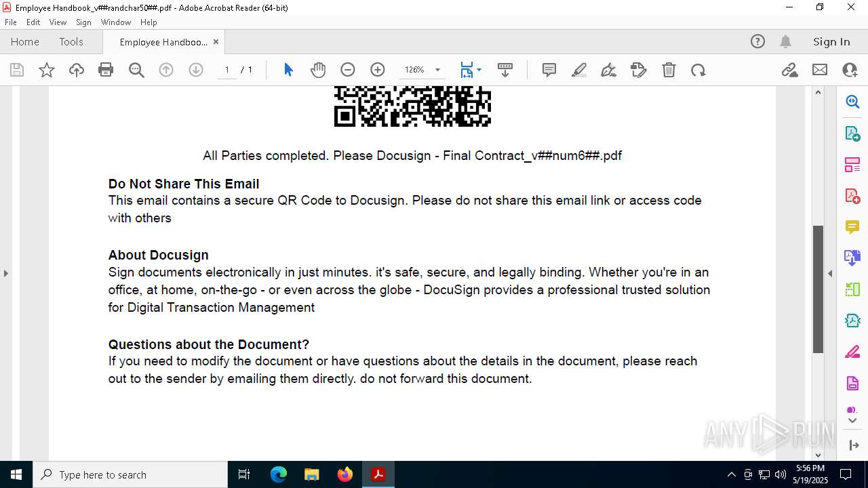The width and height of the screenshot is (868, 488).
Task: Click the page number input field
Action: 227,70
